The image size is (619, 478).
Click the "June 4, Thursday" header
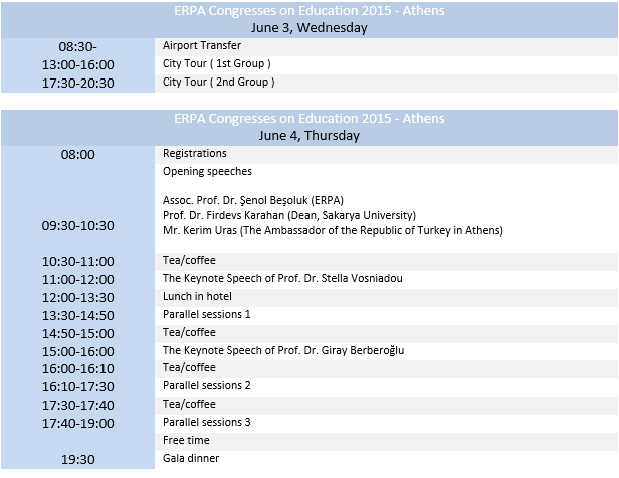click(309, 136)
